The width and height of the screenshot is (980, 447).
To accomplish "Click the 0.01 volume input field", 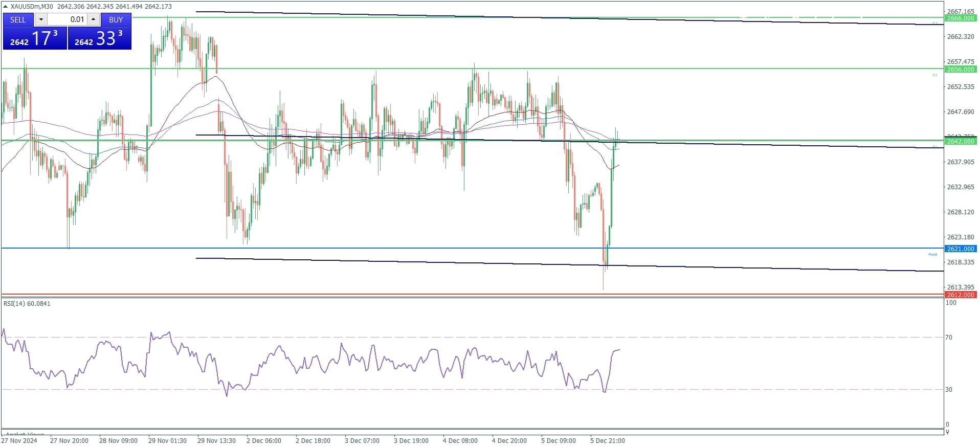I will coord(67,19).
